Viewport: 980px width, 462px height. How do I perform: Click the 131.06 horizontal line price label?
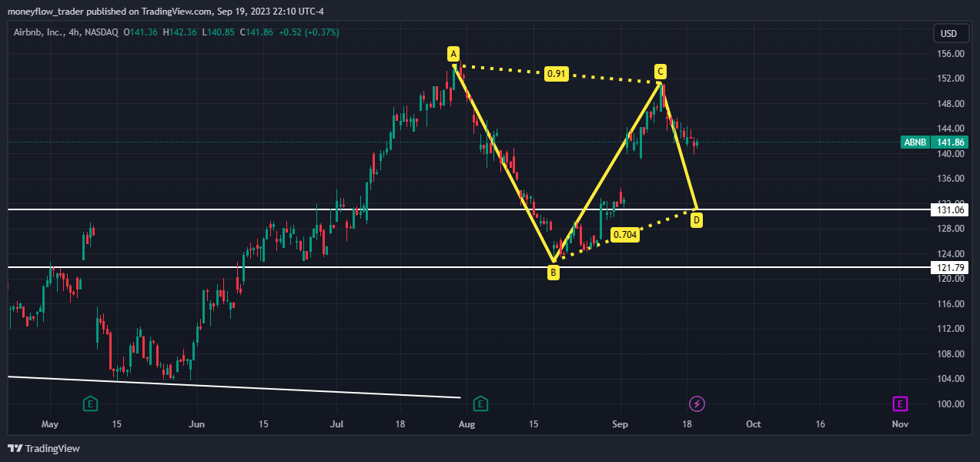coord(949,209)
